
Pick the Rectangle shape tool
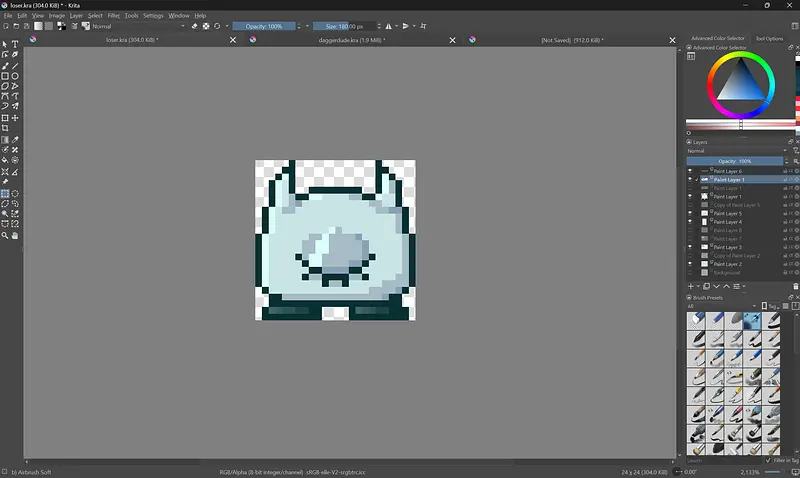coord(5,76)
